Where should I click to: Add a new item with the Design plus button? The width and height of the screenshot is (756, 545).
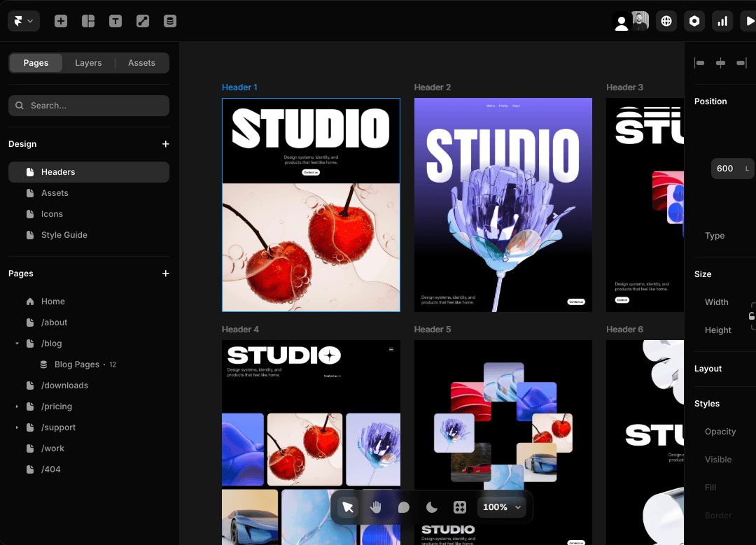[166, 144]
